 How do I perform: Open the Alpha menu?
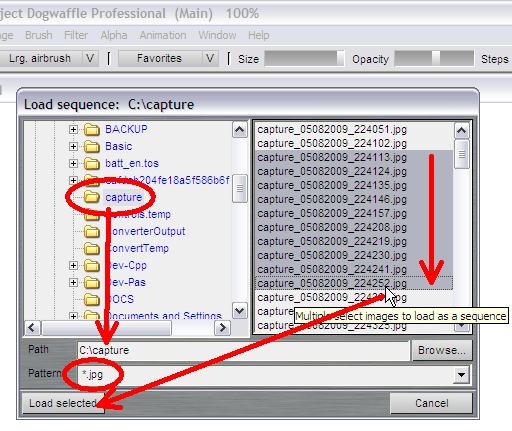click(114, 35)
